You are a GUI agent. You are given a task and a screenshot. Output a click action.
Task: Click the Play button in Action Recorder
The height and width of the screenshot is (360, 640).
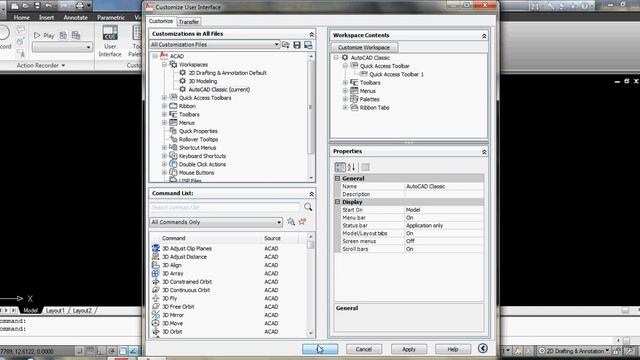pyautogui.click(x=44, y=36)
